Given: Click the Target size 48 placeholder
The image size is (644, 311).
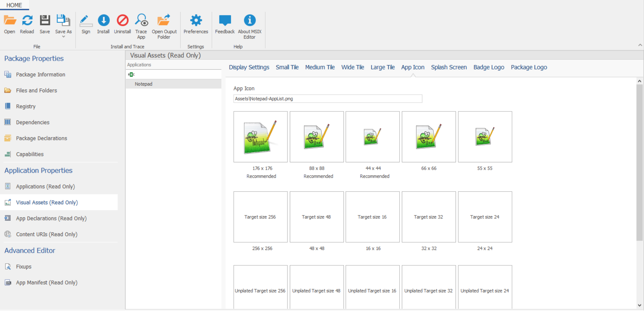Looking at the screenshot, I should point(317,217).
